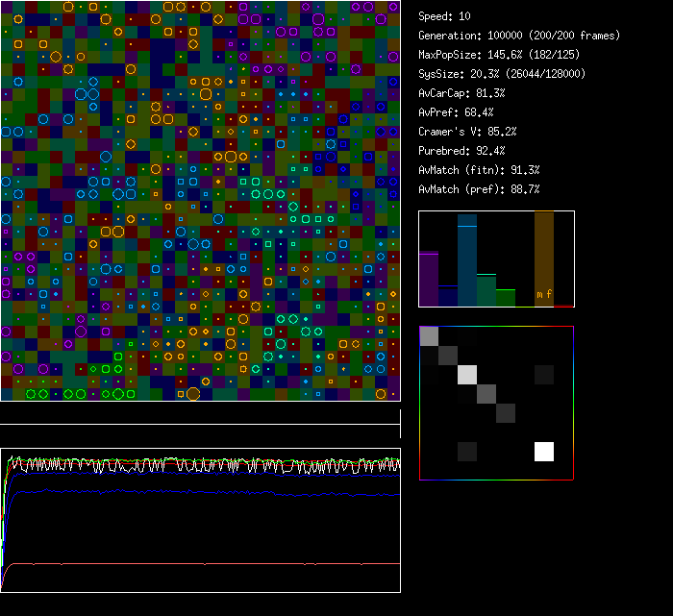
Task: Click the 'm f' label in the histogram
Action: [544, 295]
